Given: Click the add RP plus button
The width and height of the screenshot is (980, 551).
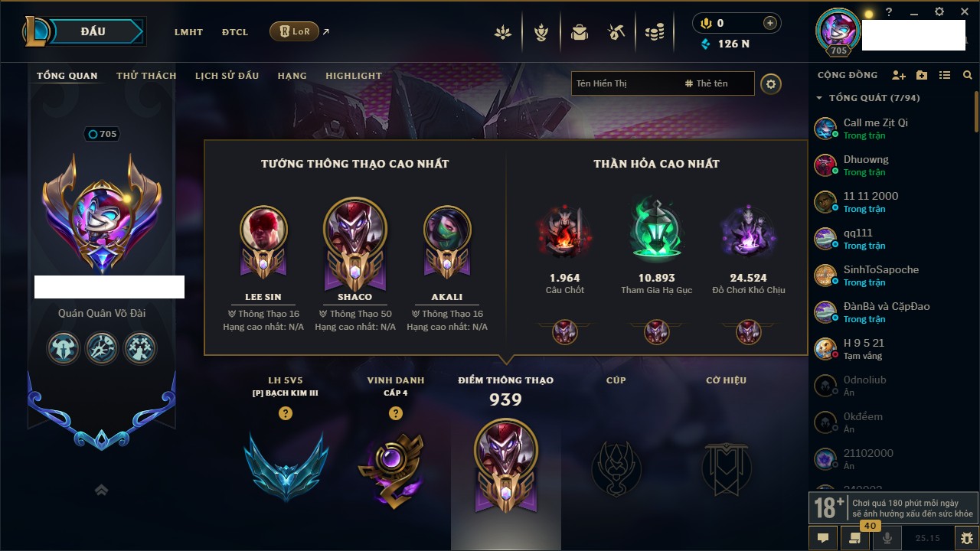Looking at the screenshot, I should 770,23.
